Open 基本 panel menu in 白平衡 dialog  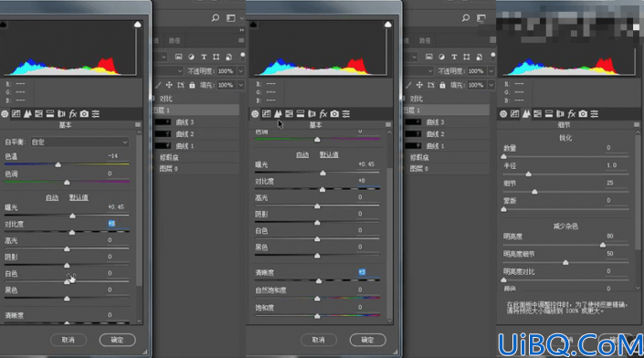[x=138, y=124]
